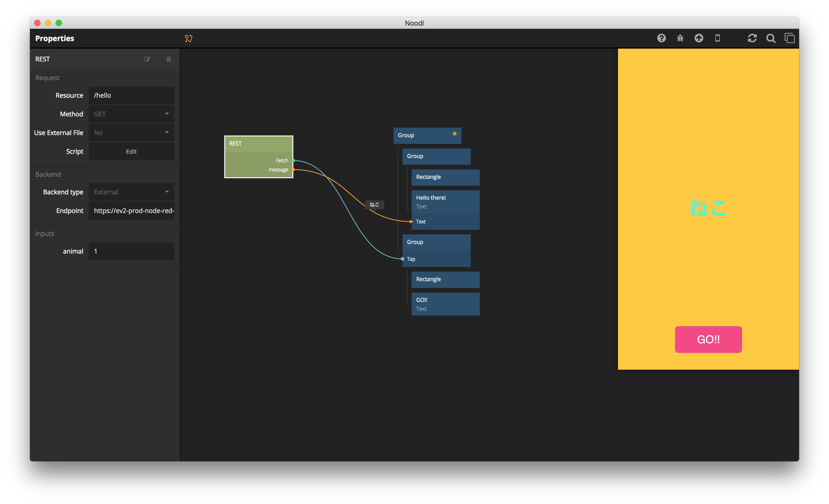Delete the REST node with trash icon

pyautogui.click(x=169, y=59)
